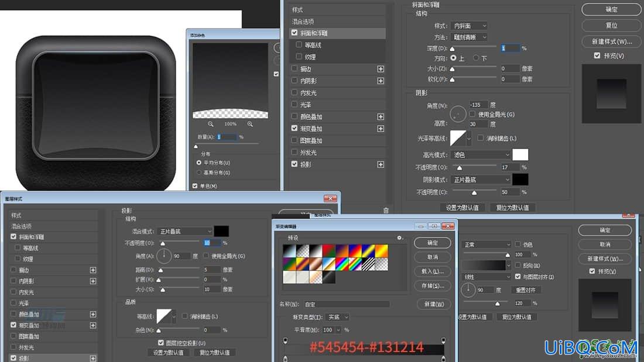Open Gradient Editor presets gear menu
This screenshot has width=644, height=362.
[400, 237]
